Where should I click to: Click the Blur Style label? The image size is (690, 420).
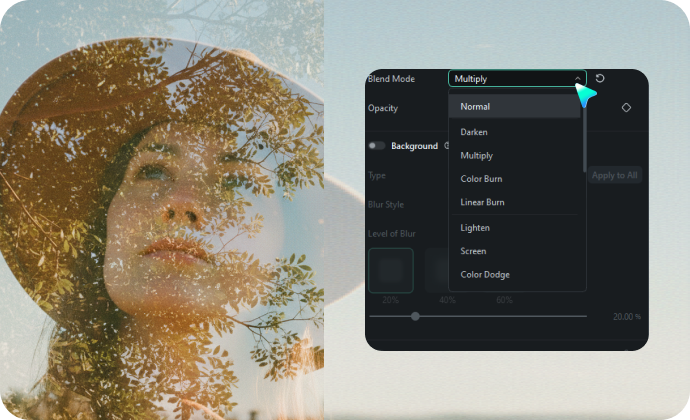pos(386,205)
